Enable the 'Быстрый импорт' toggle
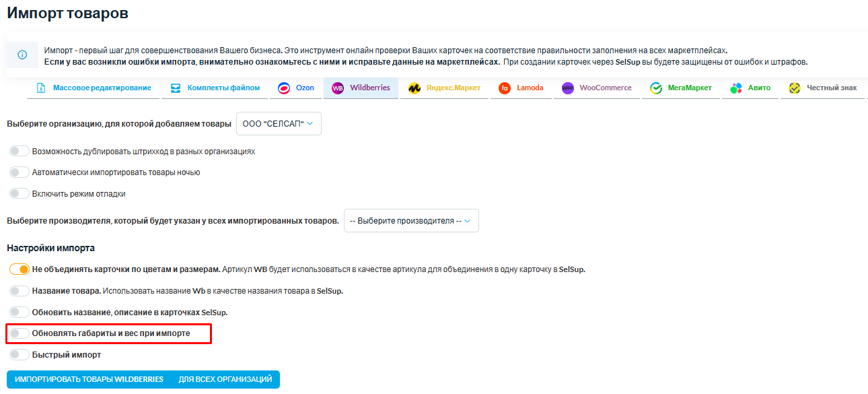The width and height of the screenshot is (868, 394). coord(20,355)
